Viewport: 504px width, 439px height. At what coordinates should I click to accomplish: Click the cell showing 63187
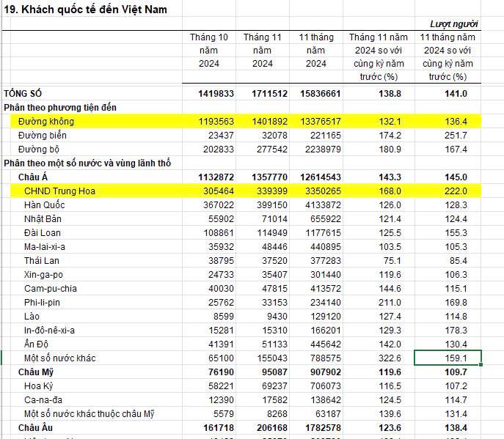pyautogui.click(x=328, y=414)
